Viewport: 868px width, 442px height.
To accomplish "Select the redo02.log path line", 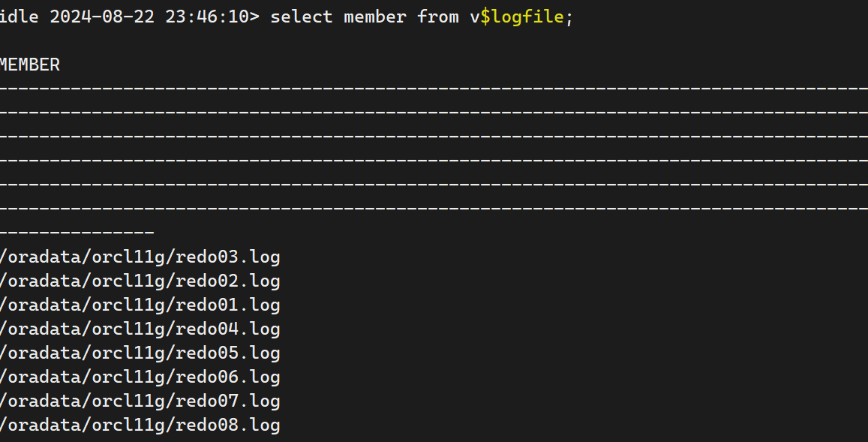I will pos(140,281).
